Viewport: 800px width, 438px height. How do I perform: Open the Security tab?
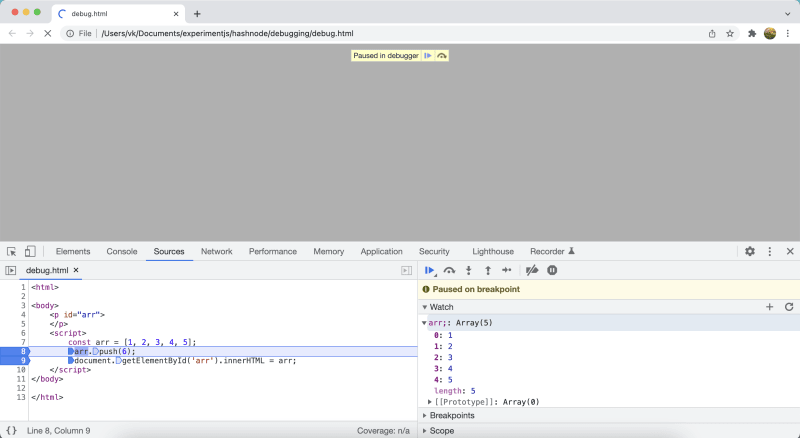point(434,251)
